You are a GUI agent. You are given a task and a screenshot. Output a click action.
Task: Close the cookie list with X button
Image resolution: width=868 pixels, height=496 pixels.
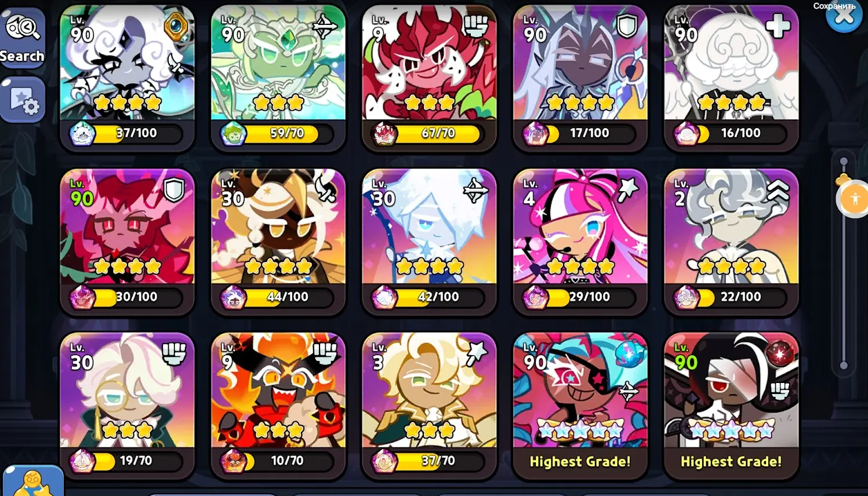click(844, 16)
